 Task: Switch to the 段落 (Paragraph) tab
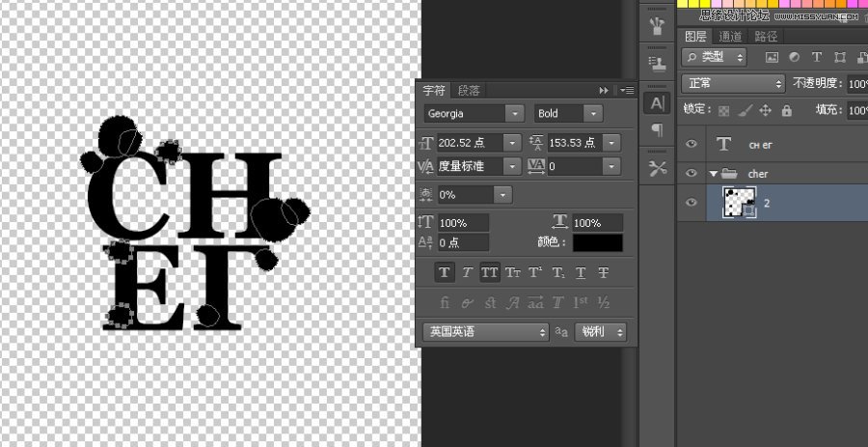468,90
